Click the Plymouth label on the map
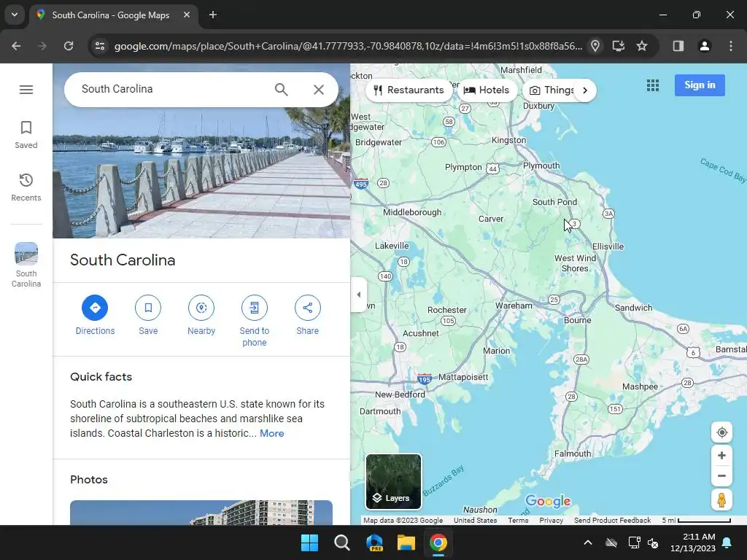 pos(541,166)
